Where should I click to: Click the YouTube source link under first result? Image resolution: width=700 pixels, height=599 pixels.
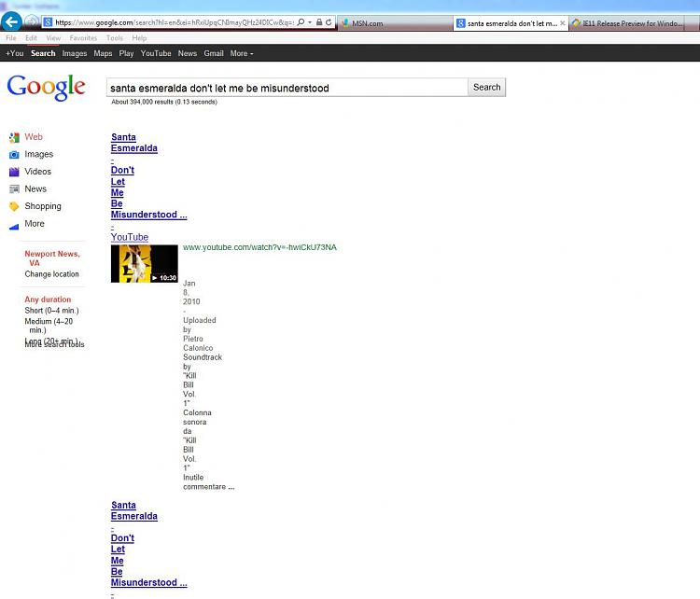click(130, 237)
